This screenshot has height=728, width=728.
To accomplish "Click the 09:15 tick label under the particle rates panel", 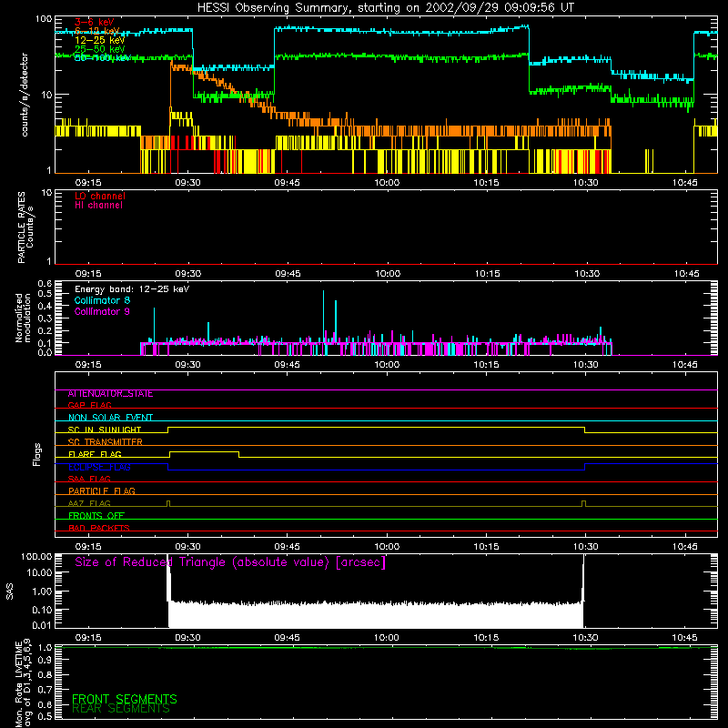I will click(88, 274).
